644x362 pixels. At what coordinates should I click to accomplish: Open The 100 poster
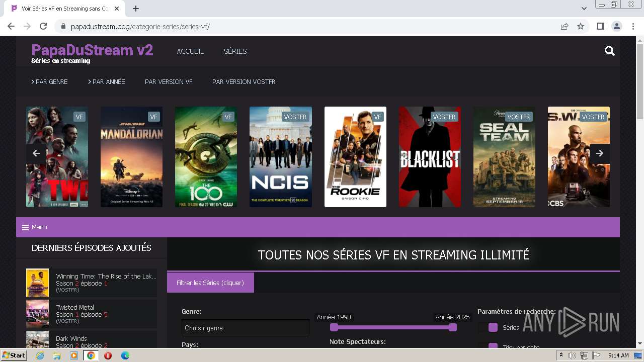[x=206, y=157]
